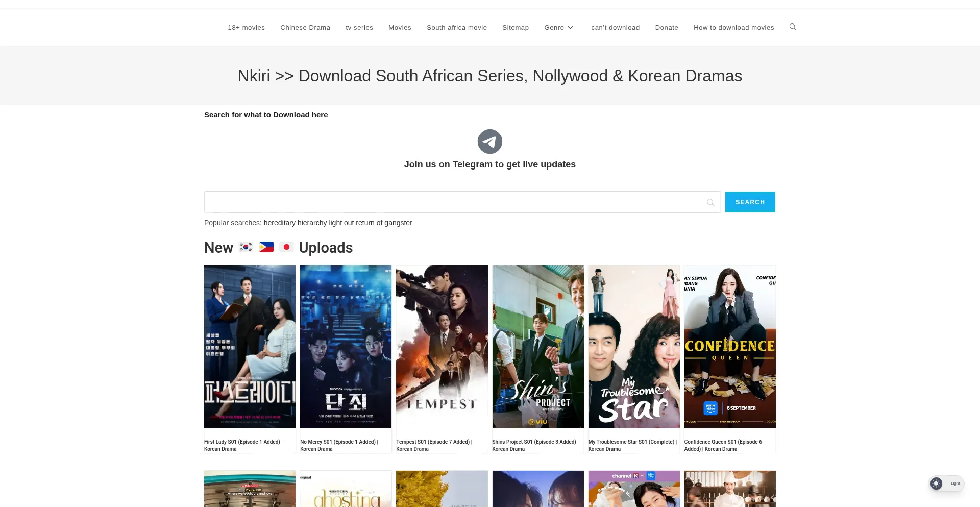Open search via header magnifier icon

click(793, 27)
